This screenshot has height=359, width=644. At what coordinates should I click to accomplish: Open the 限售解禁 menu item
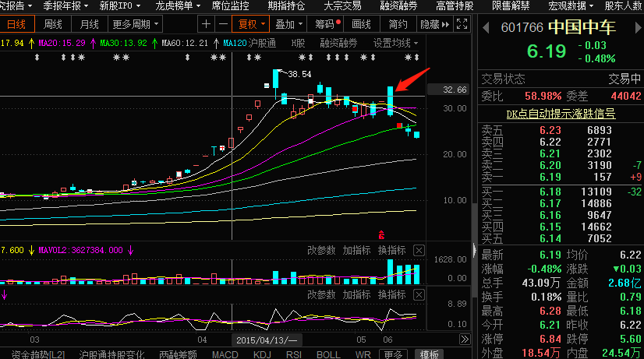click(x=511, y=5)
